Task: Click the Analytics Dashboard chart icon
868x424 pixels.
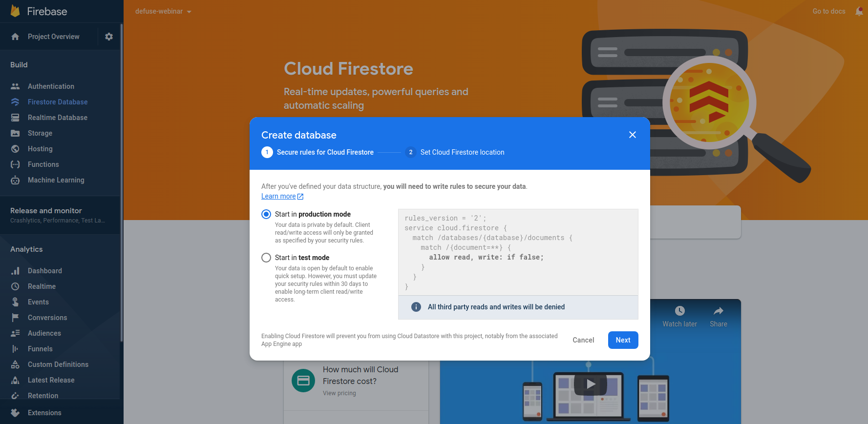Action: pos(15,271)
